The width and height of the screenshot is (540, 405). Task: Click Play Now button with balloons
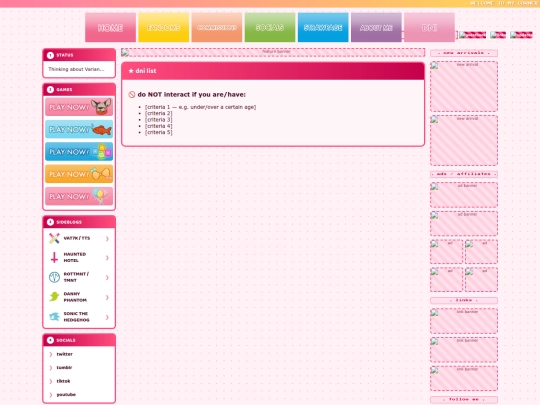click(x=79, y=196)
